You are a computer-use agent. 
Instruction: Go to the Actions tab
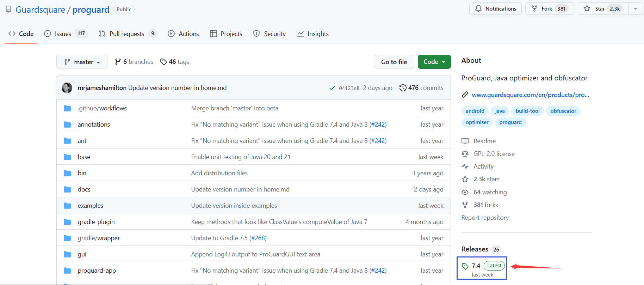point(184,34)
